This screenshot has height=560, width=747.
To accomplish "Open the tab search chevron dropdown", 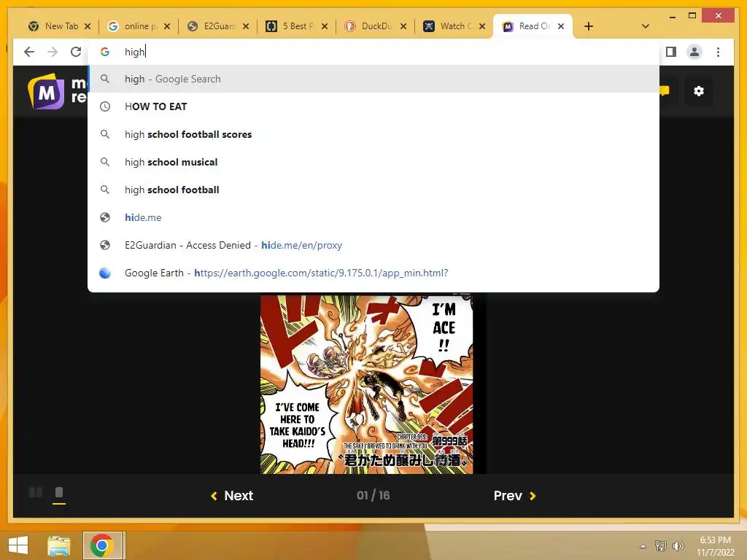I will click(645, 26).
